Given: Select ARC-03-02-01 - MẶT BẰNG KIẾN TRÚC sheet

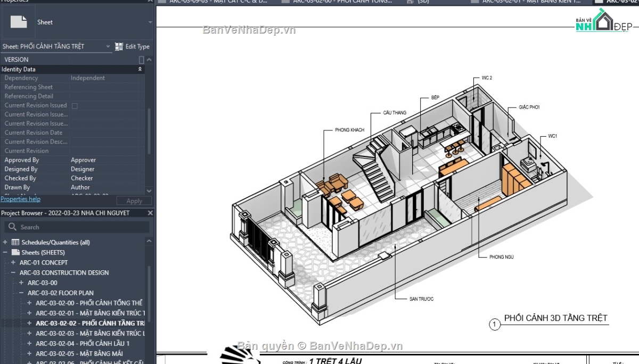Looking at the screenshot, I should coord(90,313).
